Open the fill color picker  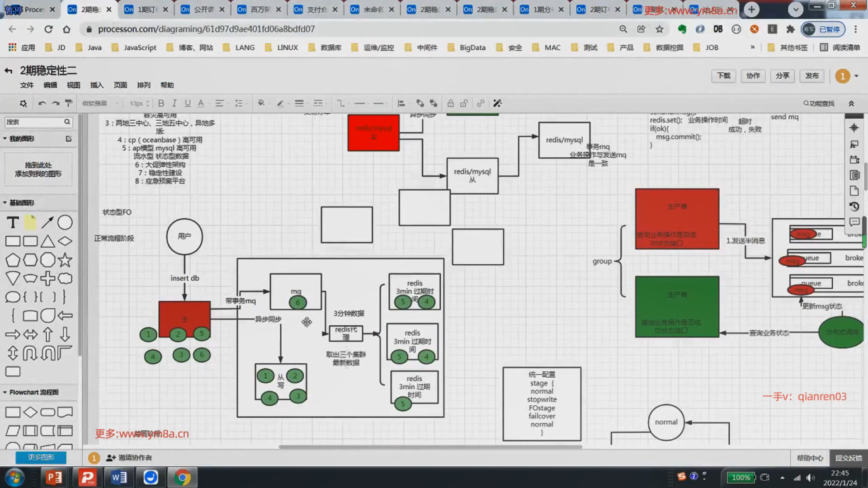tap(261, 103)
